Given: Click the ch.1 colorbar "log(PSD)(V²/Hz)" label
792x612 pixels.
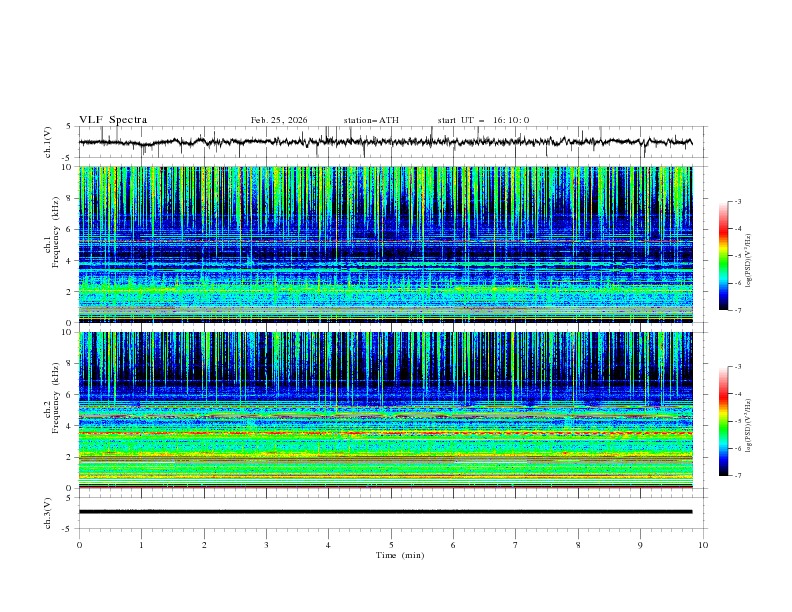Looking at the screenshot, I should [749, 261].
